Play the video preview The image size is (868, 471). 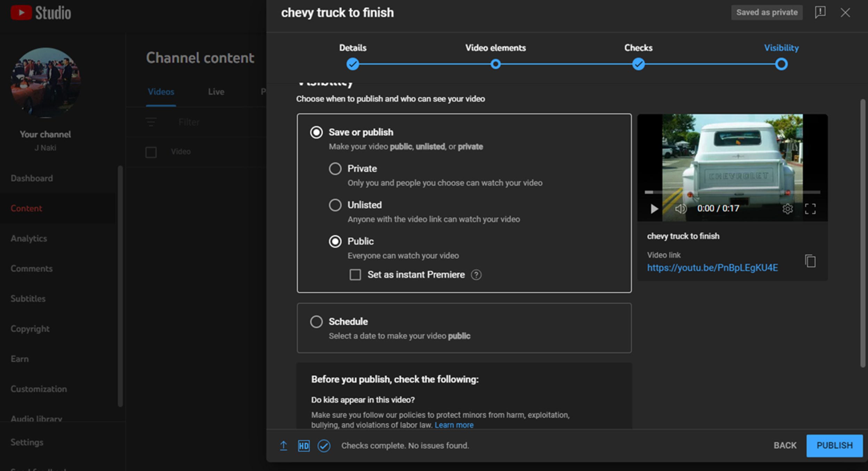pos(654,209)
